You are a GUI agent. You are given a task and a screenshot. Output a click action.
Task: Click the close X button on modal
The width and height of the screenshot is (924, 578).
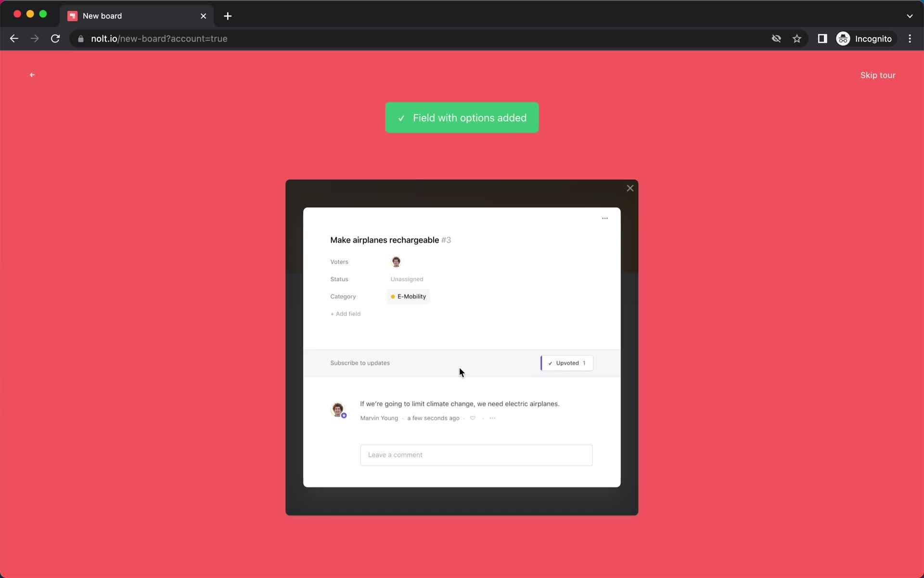630,188
